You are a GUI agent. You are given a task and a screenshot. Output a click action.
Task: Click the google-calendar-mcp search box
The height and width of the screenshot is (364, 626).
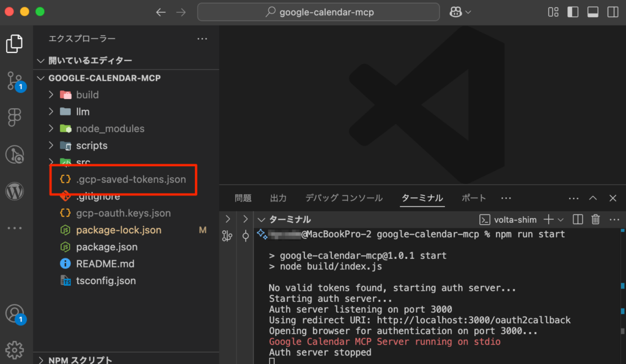(x=318, y=12)
